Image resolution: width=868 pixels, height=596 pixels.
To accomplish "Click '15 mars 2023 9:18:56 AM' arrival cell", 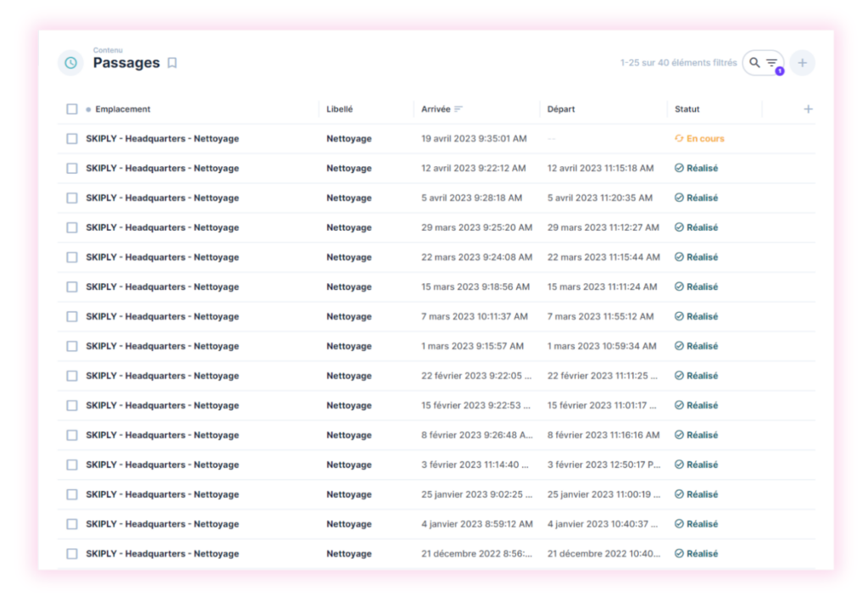I will tap(476, 287).
